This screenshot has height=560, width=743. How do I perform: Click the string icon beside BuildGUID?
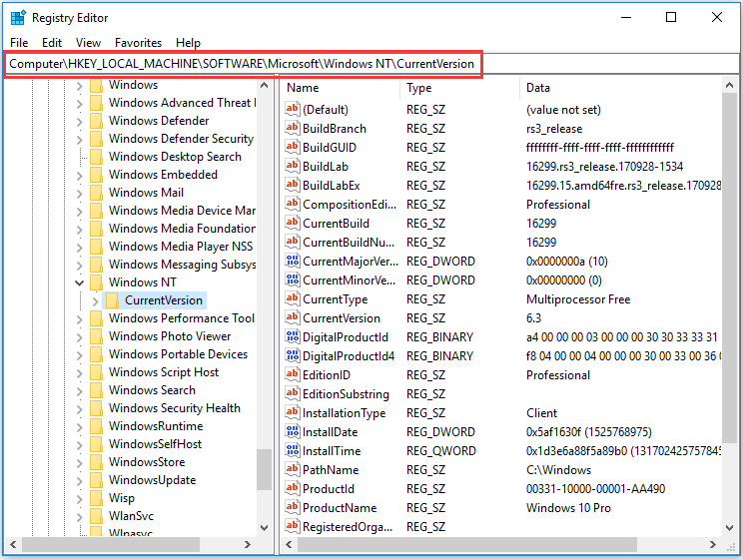[293, 147]
